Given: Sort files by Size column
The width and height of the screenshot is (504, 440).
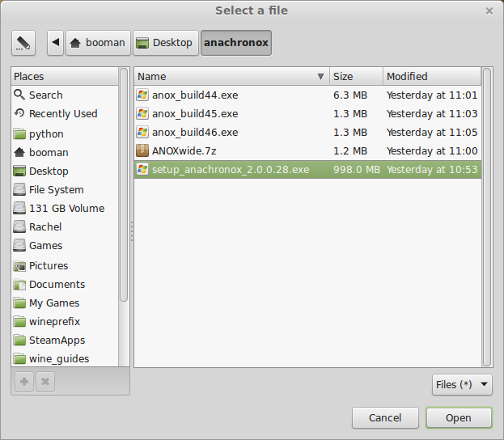Looking at the screenshot, I should pos(356,77).
